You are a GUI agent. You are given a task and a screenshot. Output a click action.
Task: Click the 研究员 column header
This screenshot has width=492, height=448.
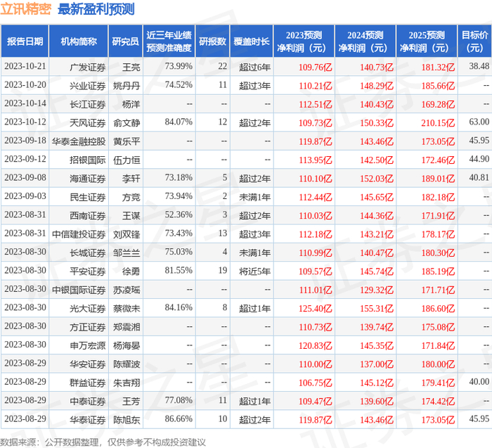126,41
